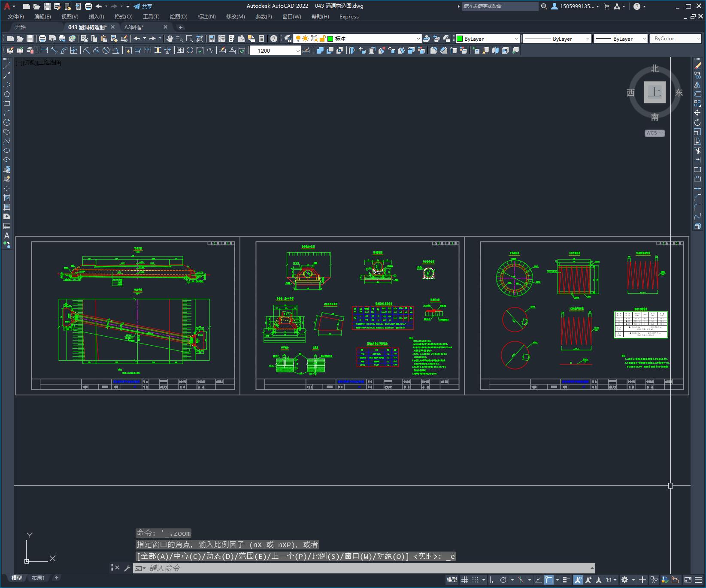Image resolution: width=706 pixels, height=588 pixels.
Task: Toggle polar tracking in status bar
Action: pos(504,580)
